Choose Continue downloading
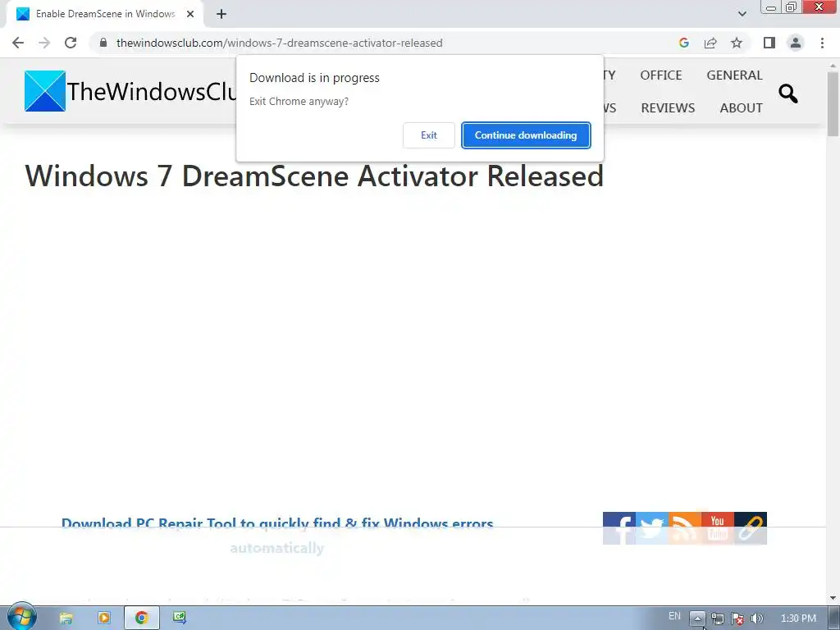The height and width of the screenshot is (630, 840). click(526, 135)
